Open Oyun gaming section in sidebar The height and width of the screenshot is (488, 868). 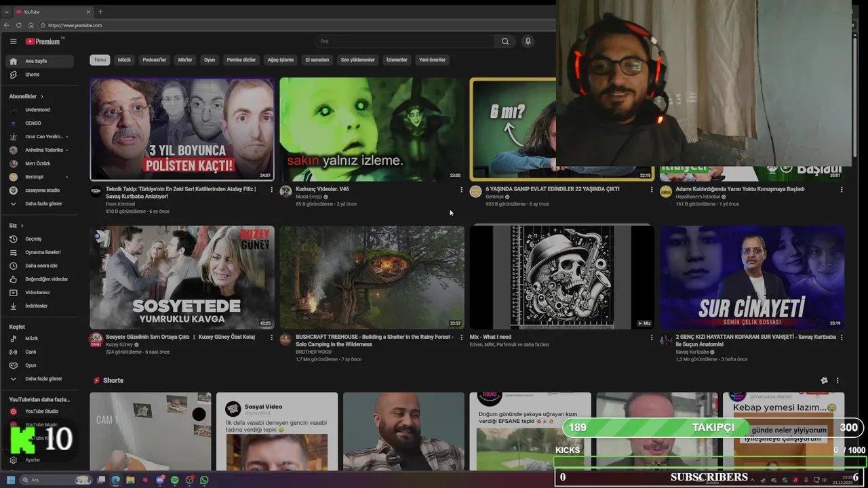point(39,365)
